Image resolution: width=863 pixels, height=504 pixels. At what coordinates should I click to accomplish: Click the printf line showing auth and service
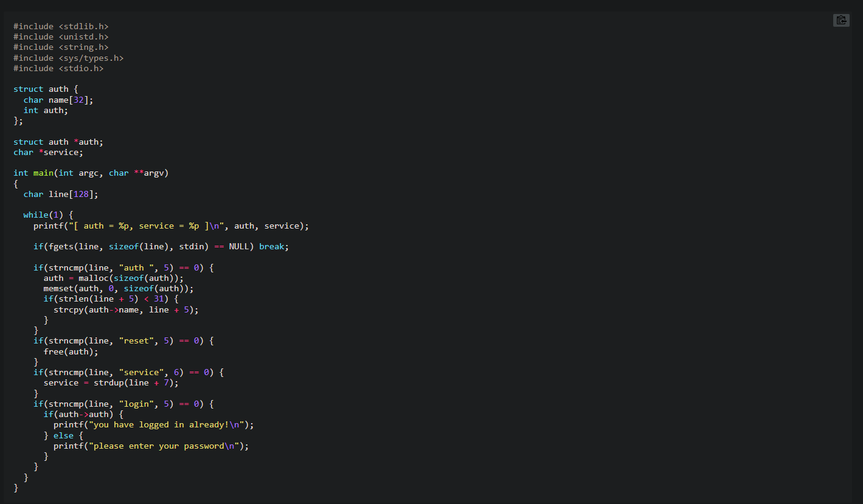click(x=172, y=226)
